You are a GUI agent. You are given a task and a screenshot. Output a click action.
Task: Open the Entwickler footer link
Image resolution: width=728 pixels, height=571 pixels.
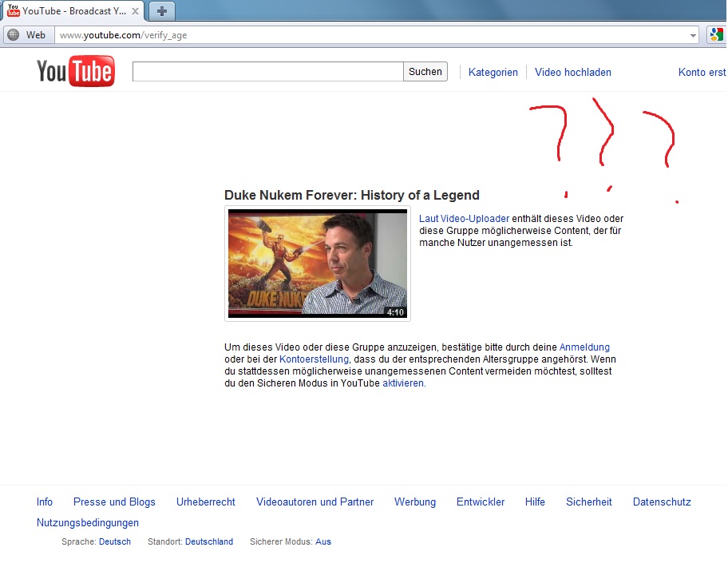point(481,502)
